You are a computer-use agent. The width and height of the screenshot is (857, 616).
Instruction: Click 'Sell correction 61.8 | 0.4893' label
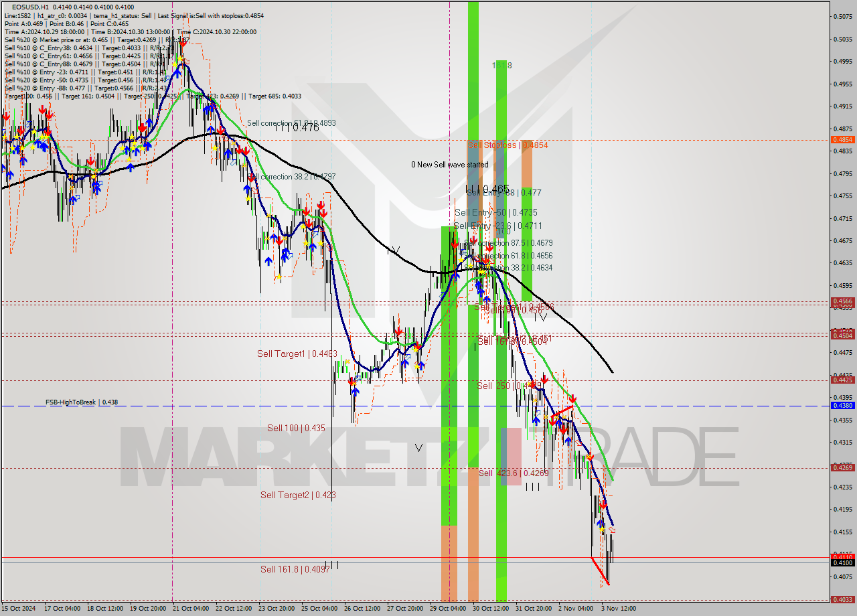point(291,123)
